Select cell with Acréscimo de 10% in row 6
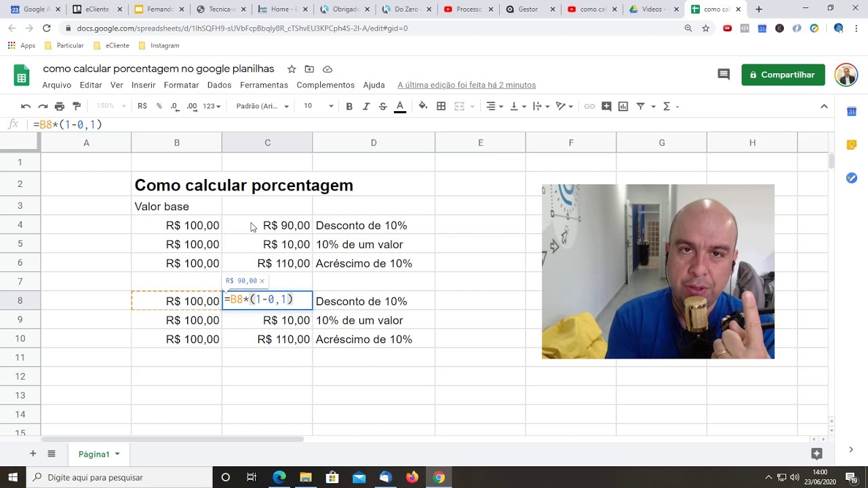This screenshot has width=868, height=488. pyautogui.click(x=374, y=264)
